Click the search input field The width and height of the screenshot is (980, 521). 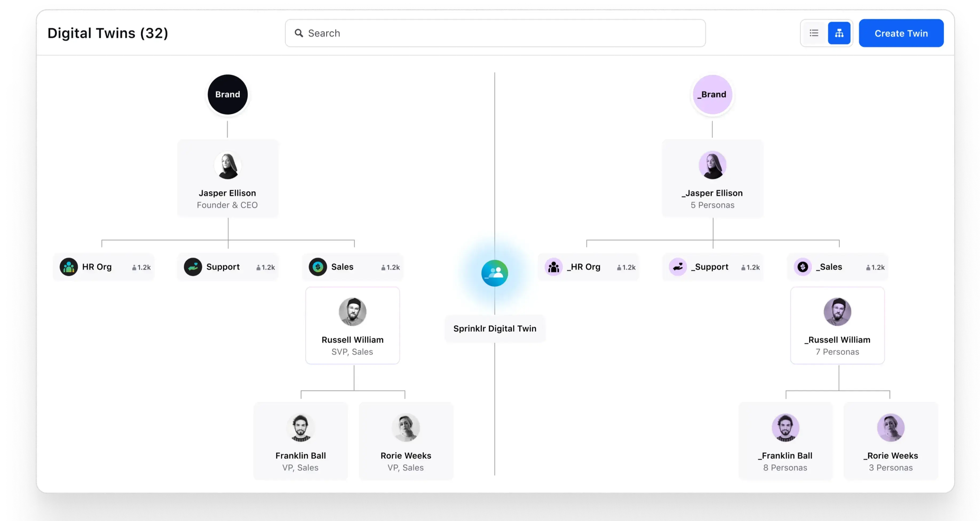[495, 33]
